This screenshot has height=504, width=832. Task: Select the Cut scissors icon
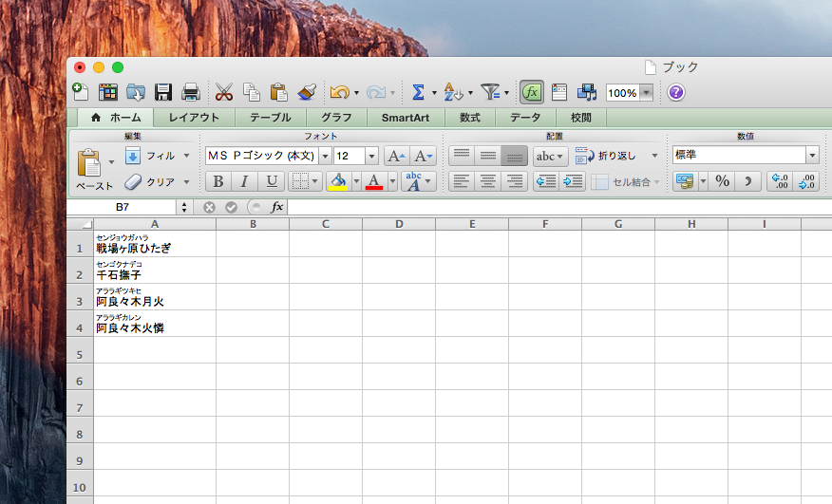224,92
